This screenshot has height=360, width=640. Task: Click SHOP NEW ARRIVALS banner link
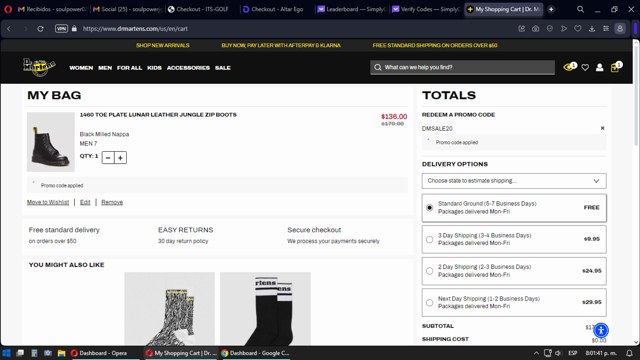162,45
